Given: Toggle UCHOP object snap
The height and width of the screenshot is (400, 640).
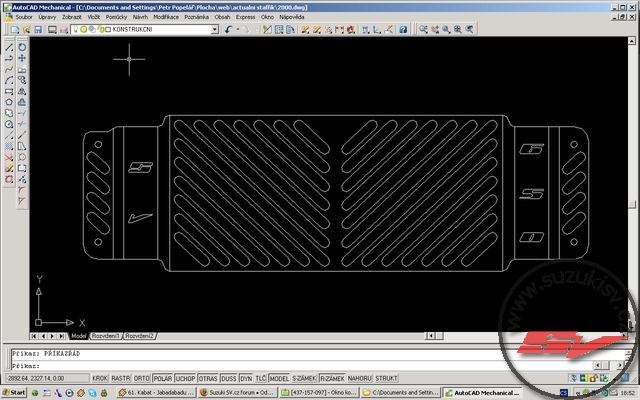Looking at the screenshot, I should (185, 378).
